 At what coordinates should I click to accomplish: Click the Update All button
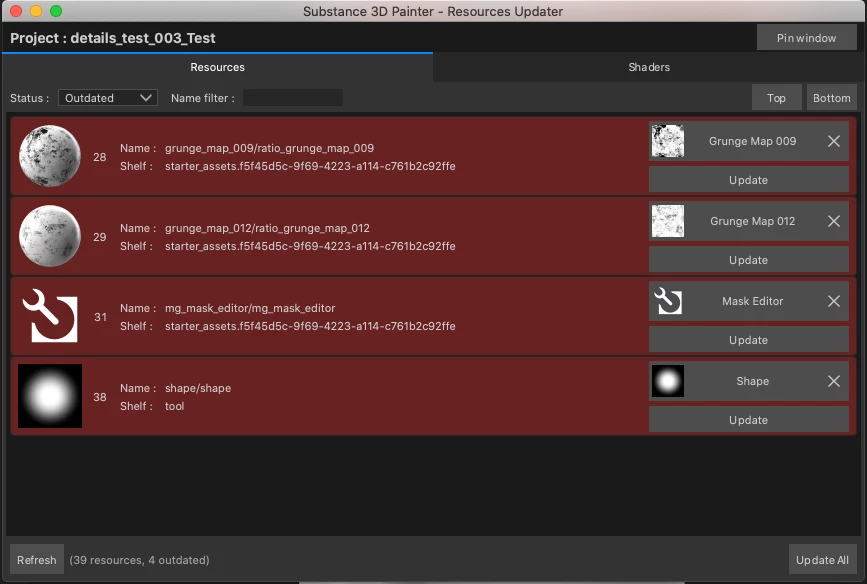pyautogui.click(x=822, y=560)
